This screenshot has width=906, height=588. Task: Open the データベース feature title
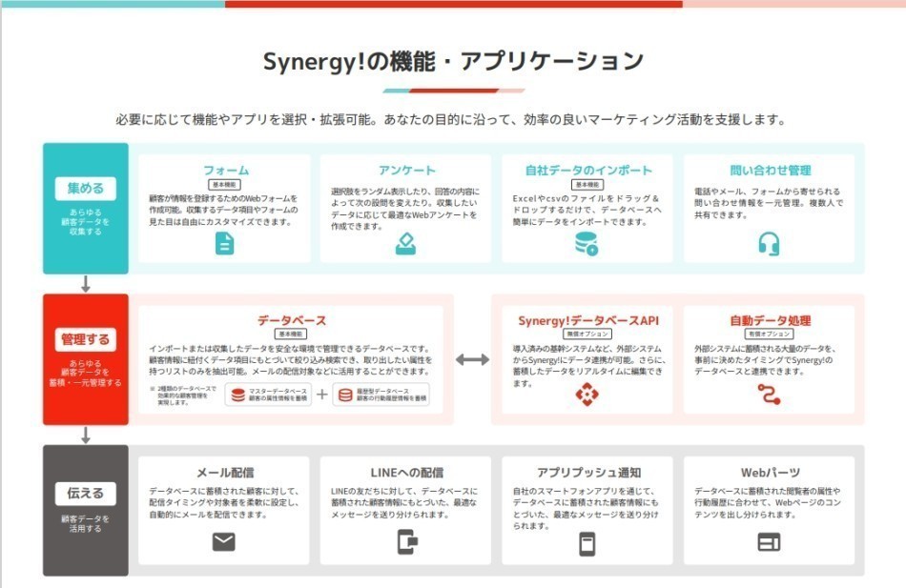click(292, 320)
